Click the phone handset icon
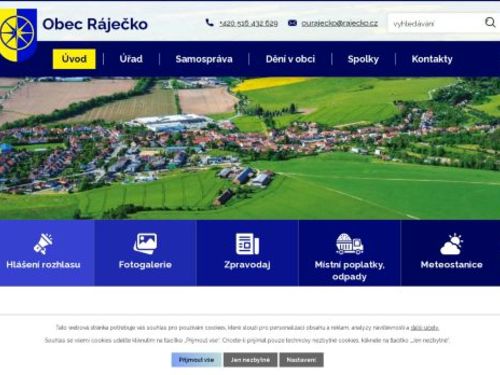This screenshot has width=500, height=375. pos(209,23)
